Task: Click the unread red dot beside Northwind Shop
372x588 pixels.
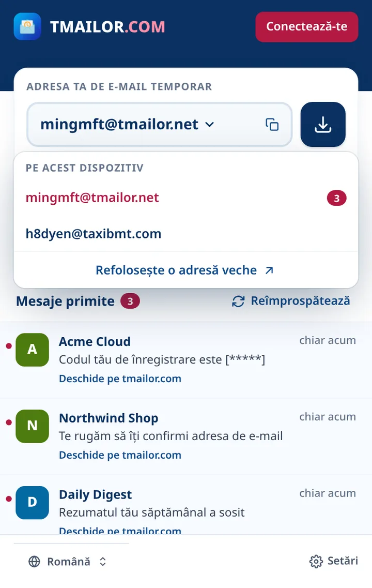Action: tap(9, 422)
